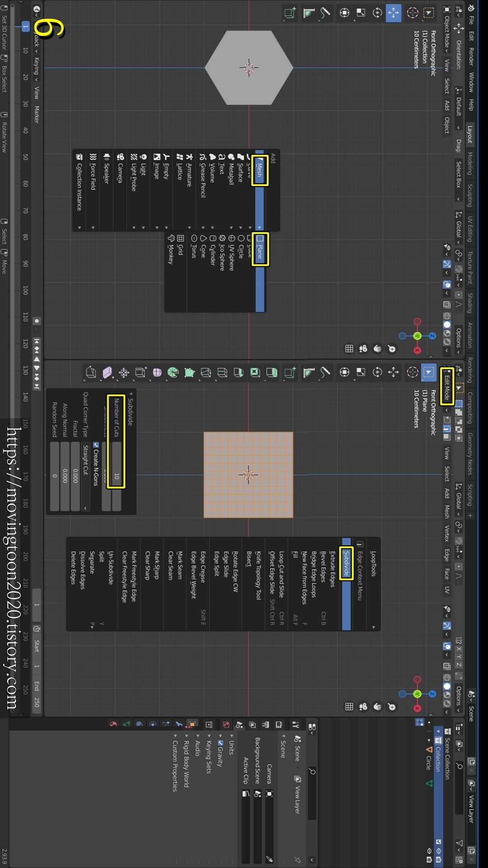Image resolution: width=488 pixels, height=868 pixels.
Task: Open the Marker menu in timeline
Action: point(37,114)
